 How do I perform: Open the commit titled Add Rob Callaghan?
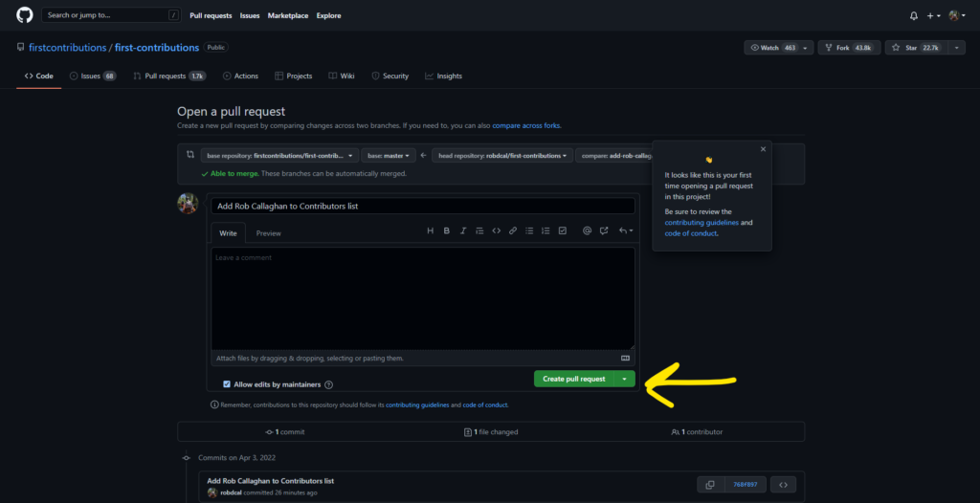(x=271, y=480)
